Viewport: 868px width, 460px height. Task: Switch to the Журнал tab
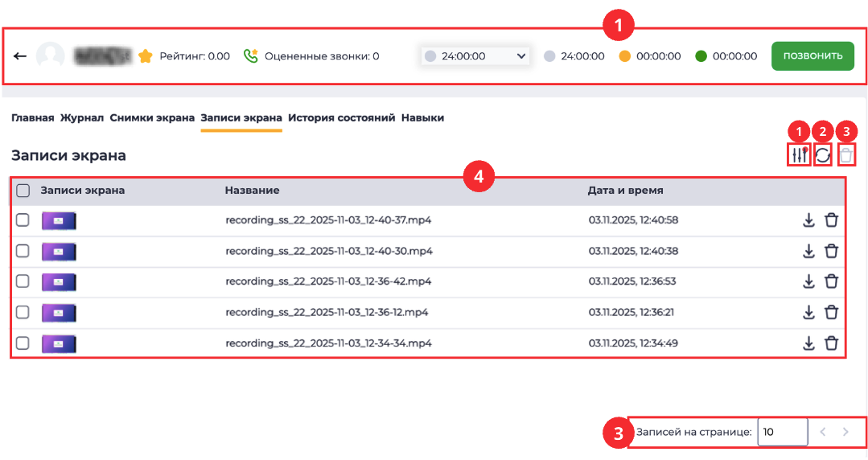(x=82, y=118)
